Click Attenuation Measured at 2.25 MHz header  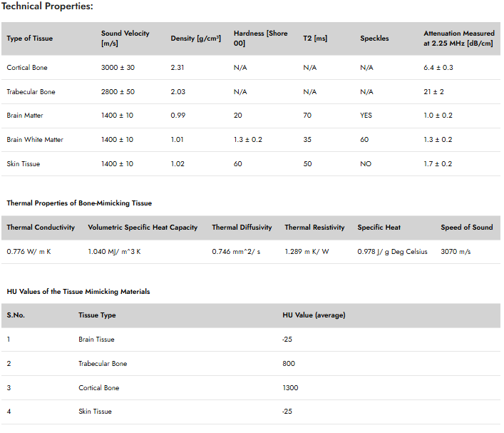click(458, 39)
